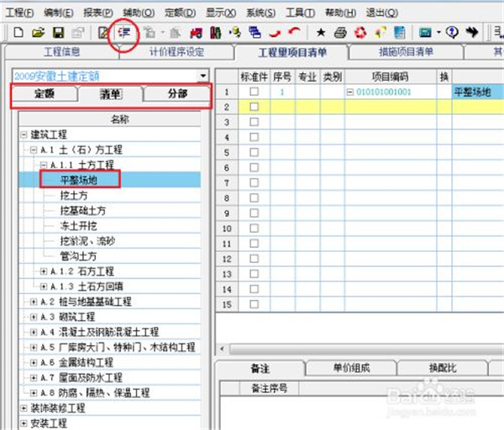Click the blue report sheet icon
The image size is (504, 430).
pos(400,33)
